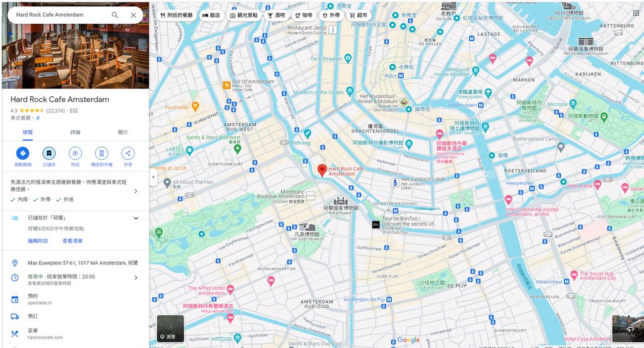Click the 查看清單 link
This screenshot has width=644, height=348.
[72, 241]
